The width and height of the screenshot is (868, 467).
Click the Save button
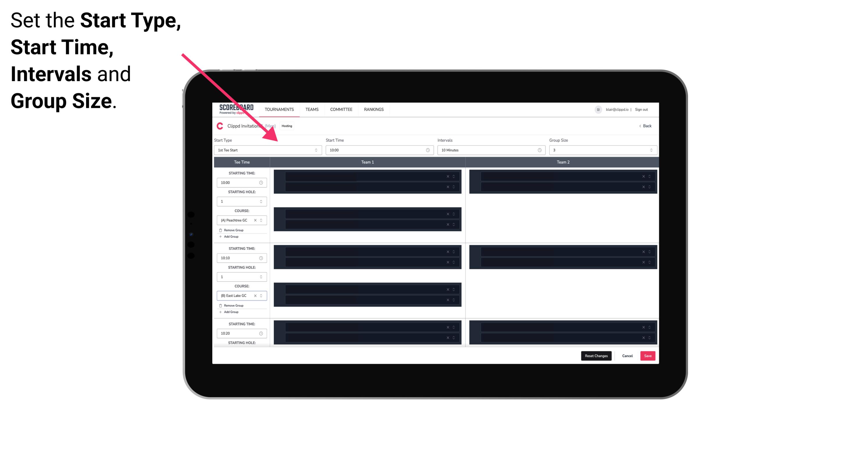(x=648, y=355)
